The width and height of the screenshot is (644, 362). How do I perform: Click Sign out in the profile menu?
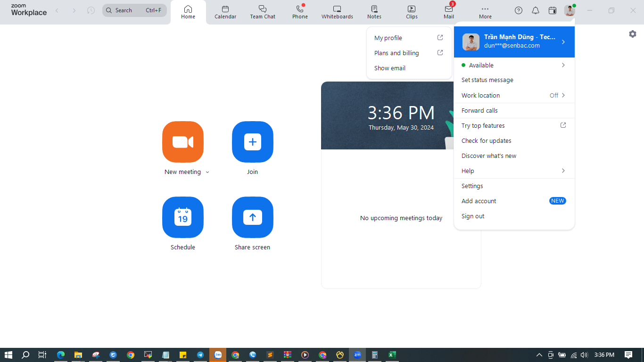(473, 216)
